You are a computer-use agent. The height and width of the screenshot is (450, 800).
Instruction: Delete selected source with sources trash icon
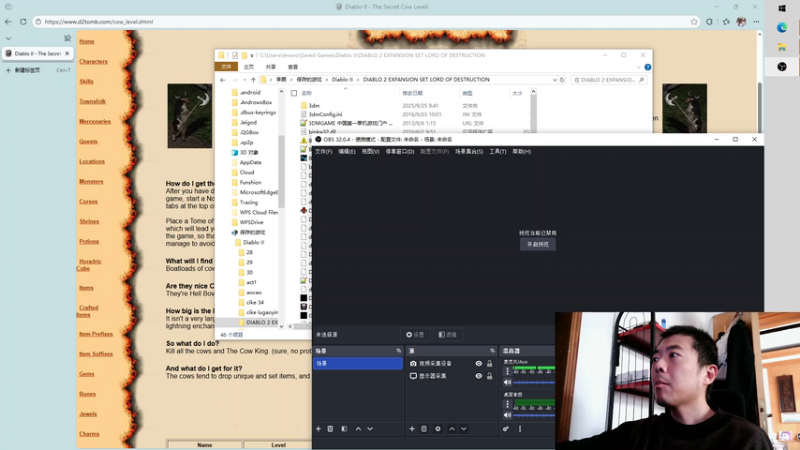pyautogui.click(x=423, y=429)
